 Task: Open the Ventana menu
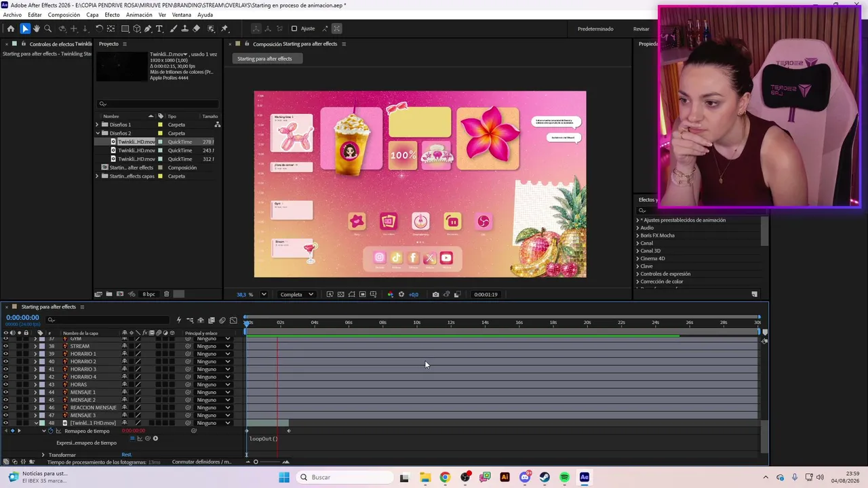pos(181,15)
